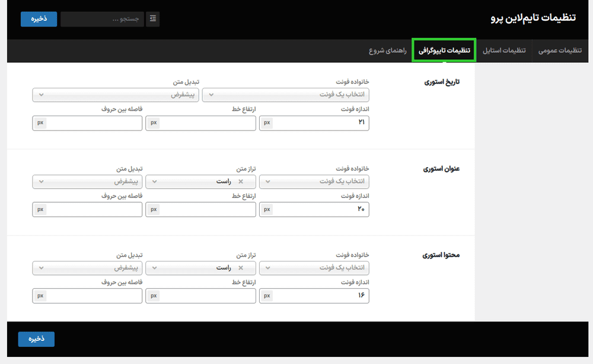
Task: Open خانواده فونت dropdown for عنوان استوری
Action: tap(314, 181)
